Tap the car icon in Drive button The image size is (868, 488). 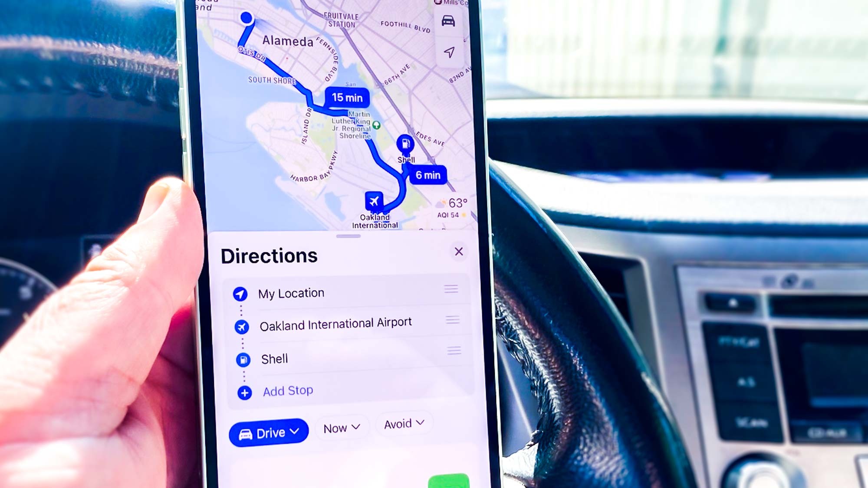coord(244,432)
